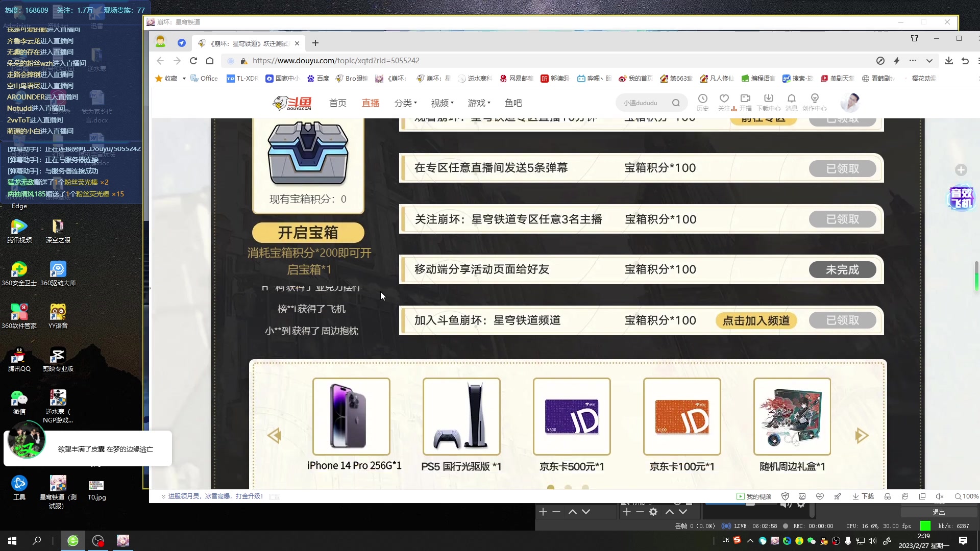
Task: Click the shield icon in browser status bar
Action: (x=786, y=496)
